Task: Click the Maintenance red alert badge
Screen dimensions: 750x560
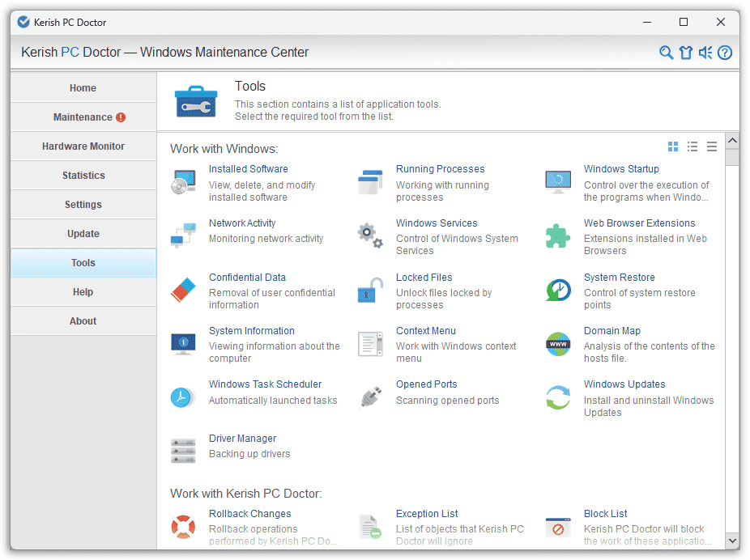Action: 121,117
